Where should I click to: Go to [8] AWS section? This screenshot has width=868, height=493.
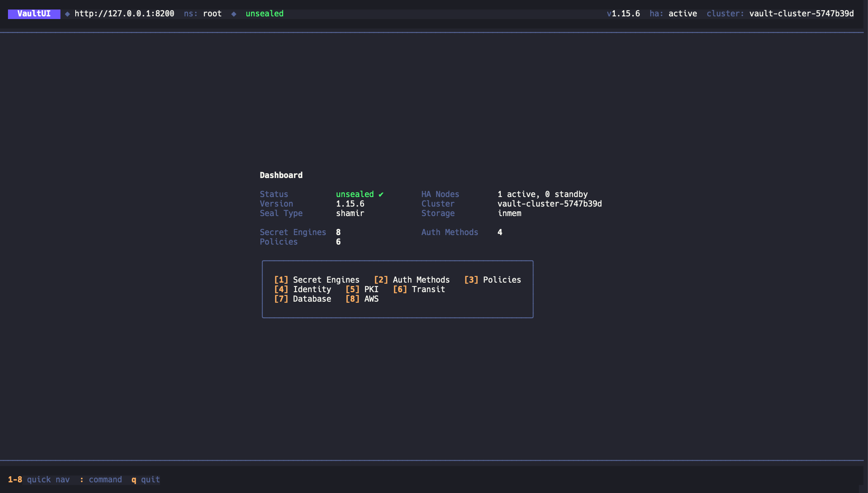362,299
